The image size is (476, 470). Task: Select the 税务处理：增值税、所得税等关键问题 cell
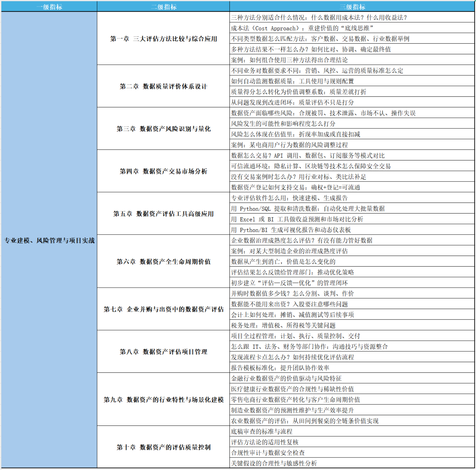[283, 325]
